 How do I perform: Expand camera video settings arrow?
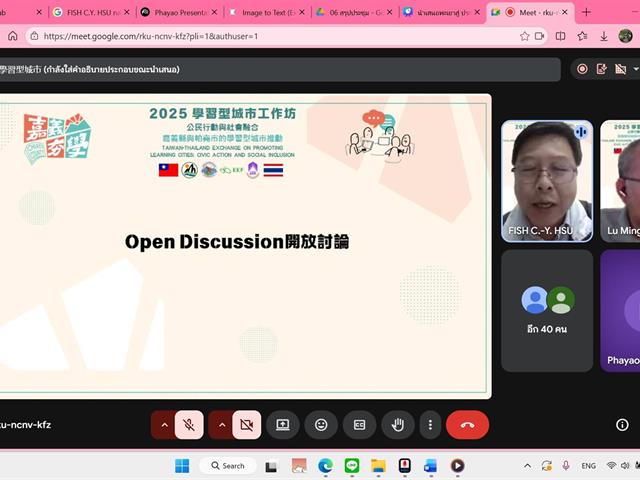[220, 425]
